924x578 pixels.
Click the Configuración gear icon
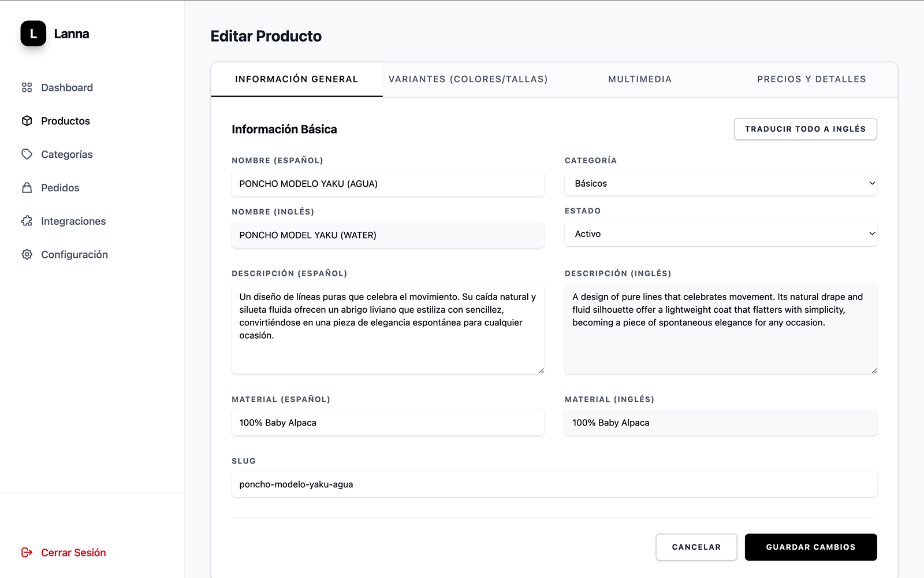(x=27, y=254)
